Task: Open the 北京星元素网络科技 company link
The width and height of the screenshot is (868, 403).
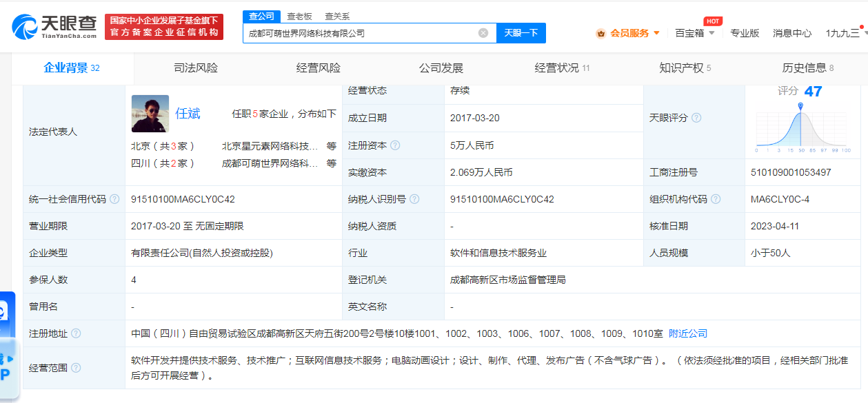Action: pos(270,146)
